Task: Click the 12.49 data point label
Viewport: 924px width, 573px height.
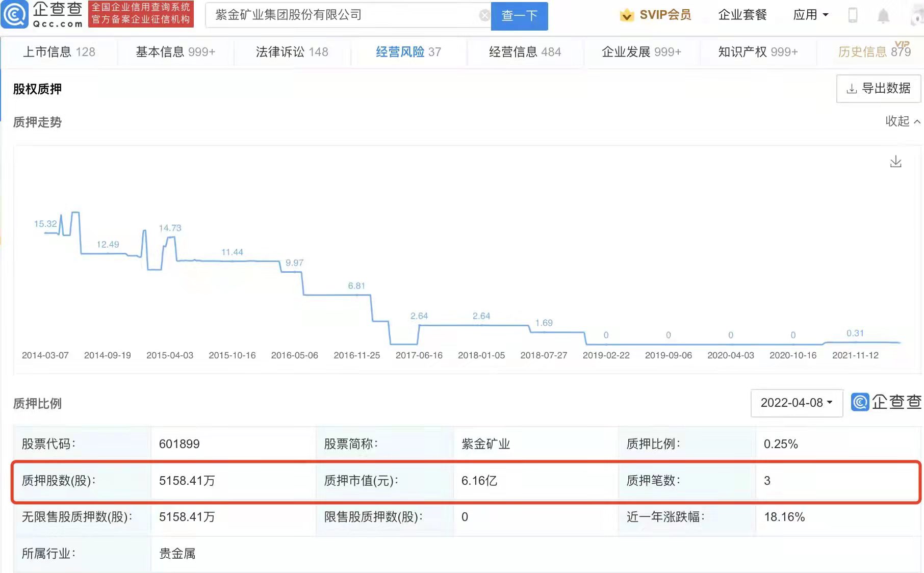Action: coord(108,244)
